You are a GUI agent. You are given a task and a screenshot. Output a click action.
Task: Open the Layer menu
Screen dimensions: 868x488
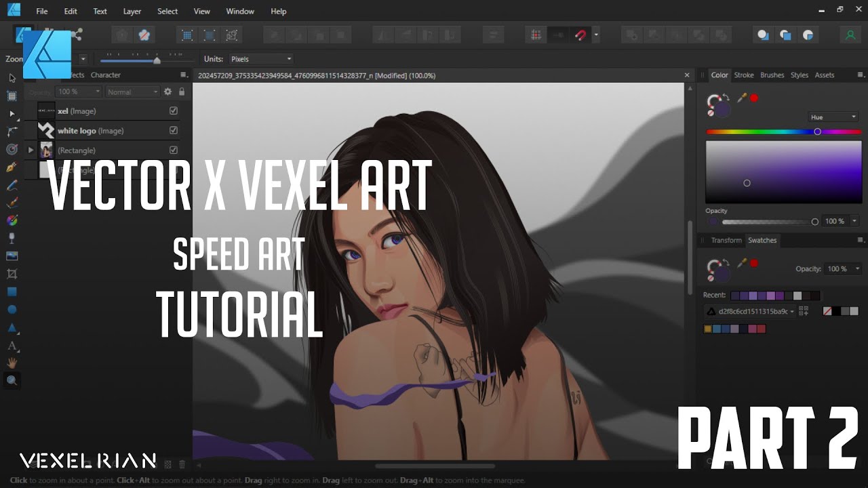tap(132, 12)
